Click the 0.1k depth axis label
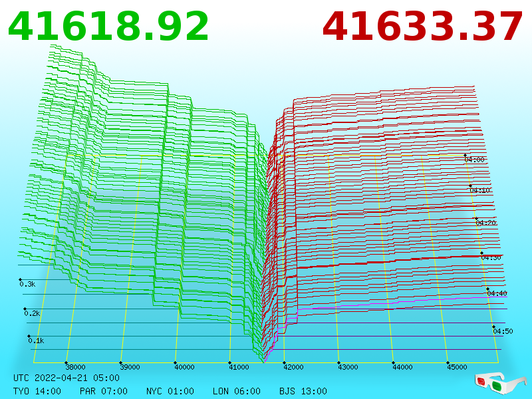The width and height of the screenshot is (532, 399). 37,340
